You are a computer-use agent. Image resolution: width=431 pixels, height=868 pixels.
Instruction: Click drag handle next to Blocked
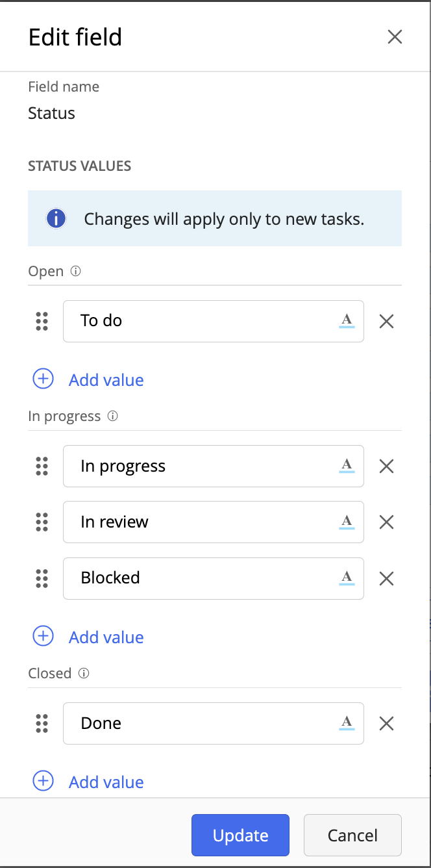tap(42, 578)
